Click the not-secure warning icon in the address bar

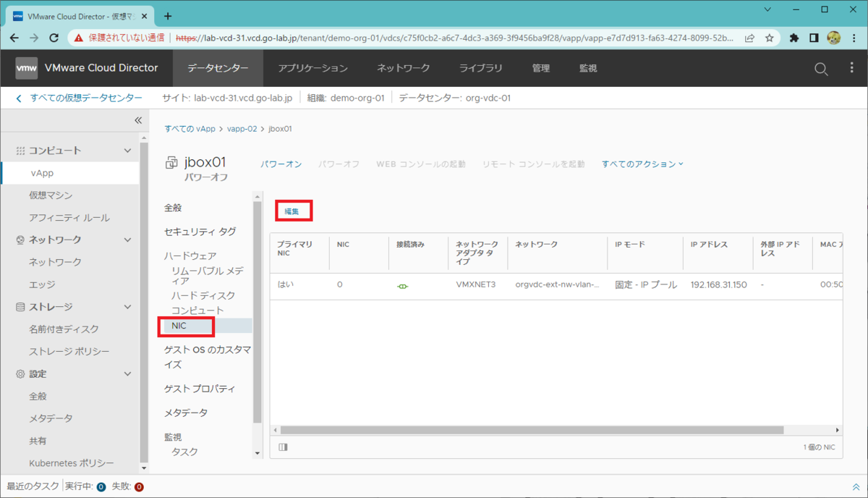coord(80,38)
